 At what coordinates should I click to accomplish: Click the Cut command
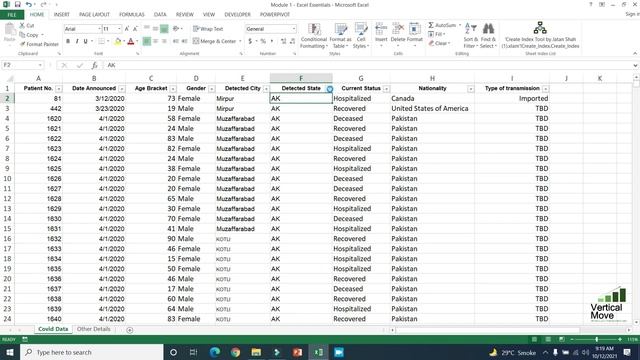point(27,25)
